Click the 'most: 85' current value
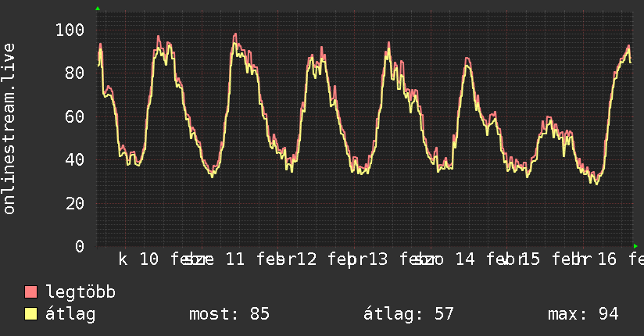Viewport: 644px width, 336px height. tap(229, 314)
